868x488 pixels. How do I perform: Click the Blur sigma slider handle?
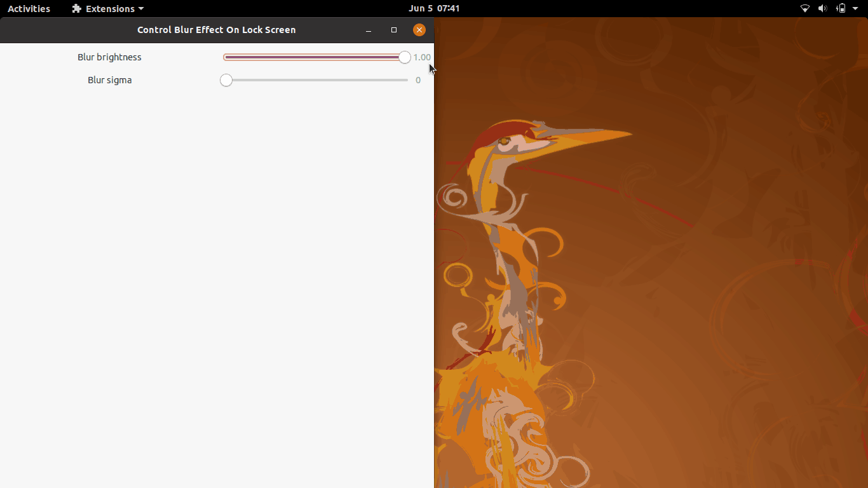(226, 80)
